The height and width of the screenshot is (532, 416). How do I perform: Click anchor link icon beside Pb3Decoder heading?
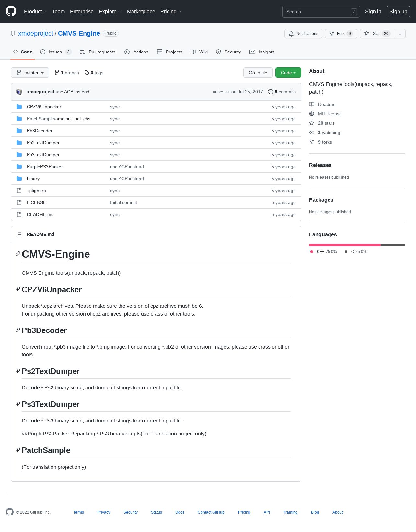[x=18, y=330]
